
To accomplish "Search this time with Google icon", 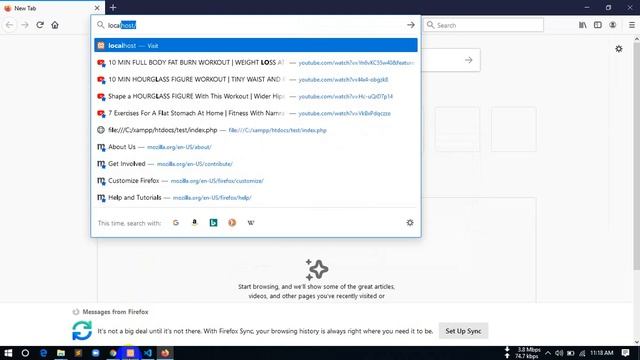I will (176, 222).
